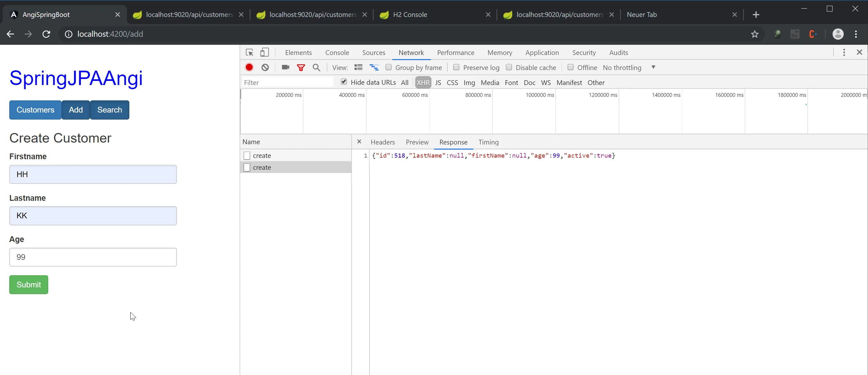Clear the network log with the circle-slash icon
This screenshot has height=375, width=868.
[x=265, y=67]
